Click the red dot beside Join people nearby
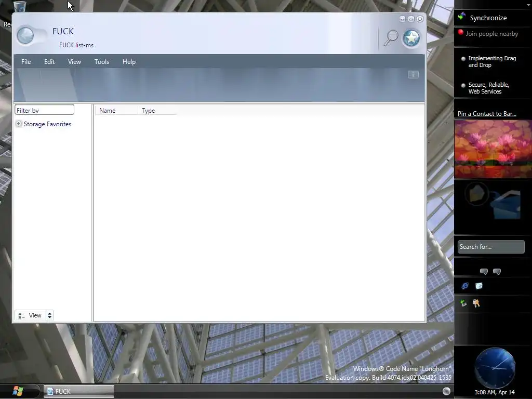The image size is (532, 399). pyautogui.click(x=460, y=32)
